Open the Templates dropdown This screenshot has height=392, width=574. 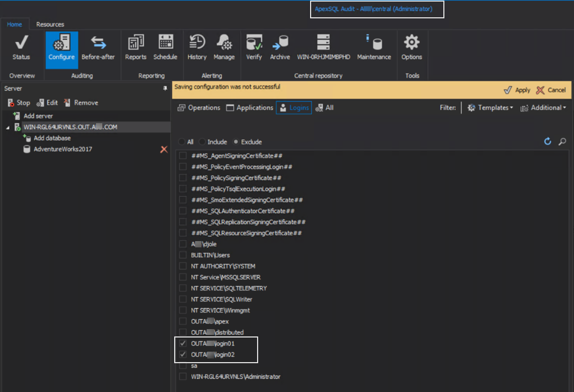pos(490,108)
